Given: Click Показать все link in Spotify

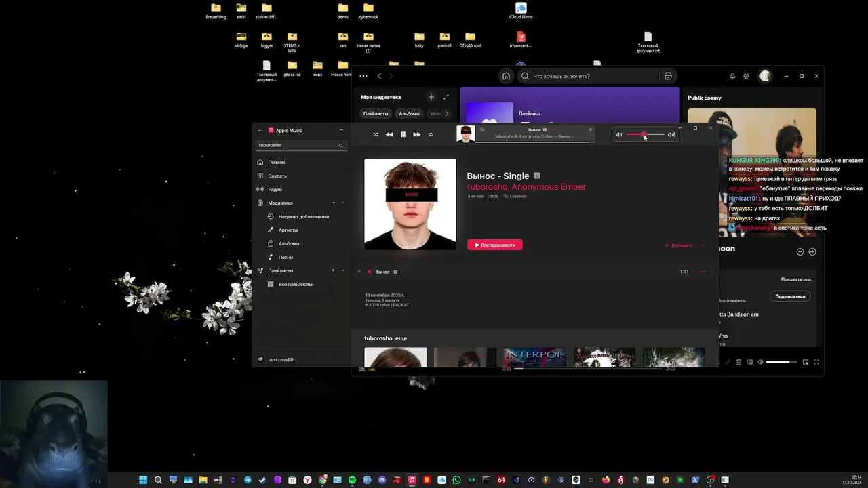Looking at the screenshot, I should coord(795,279).
